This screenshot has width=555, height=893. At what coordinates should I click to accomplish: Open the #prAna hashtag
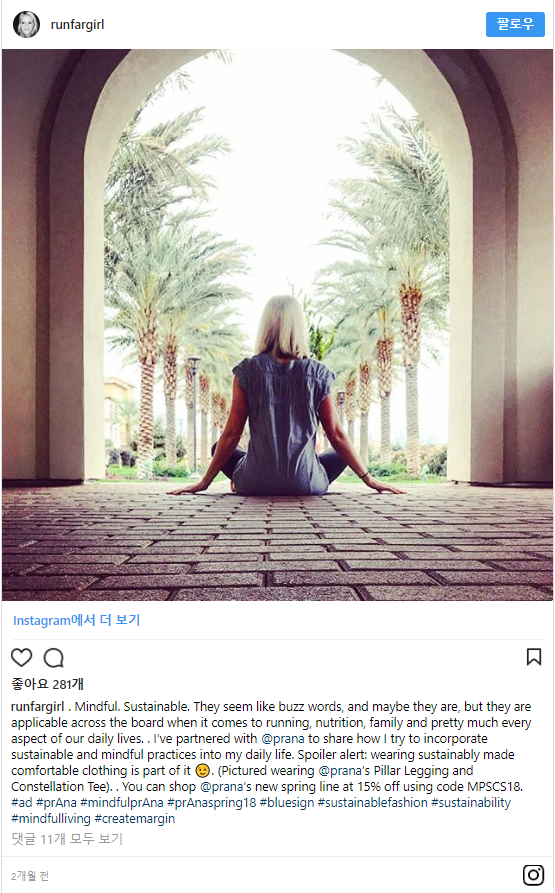click(x=56, y=802)
